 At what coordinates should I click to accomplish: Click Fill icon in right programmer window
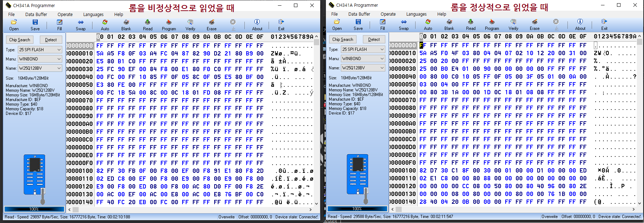(382, 25)
